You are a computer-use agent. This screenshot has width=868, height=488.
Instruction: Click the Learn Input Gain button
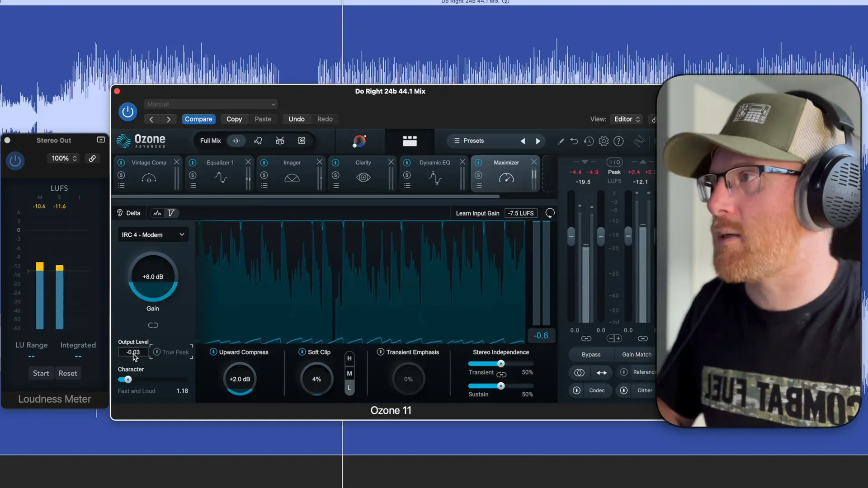[x=477, y=213]
